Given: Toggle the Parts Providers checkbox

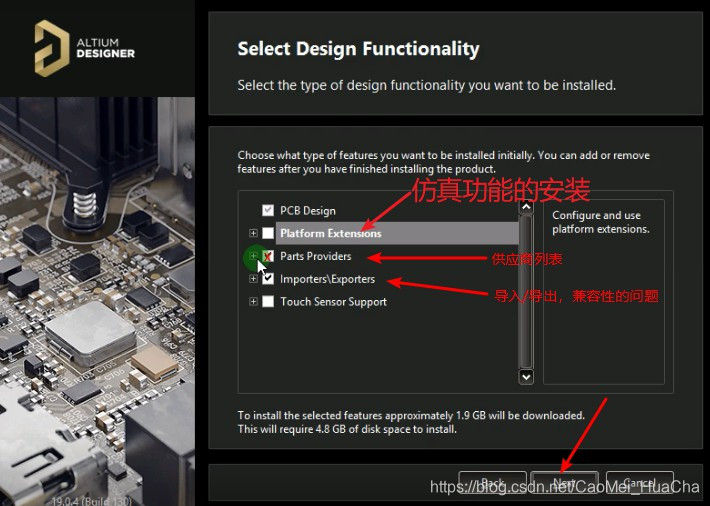Looking at the screenshot, I should pyautogui.click(x=268, y=256).
